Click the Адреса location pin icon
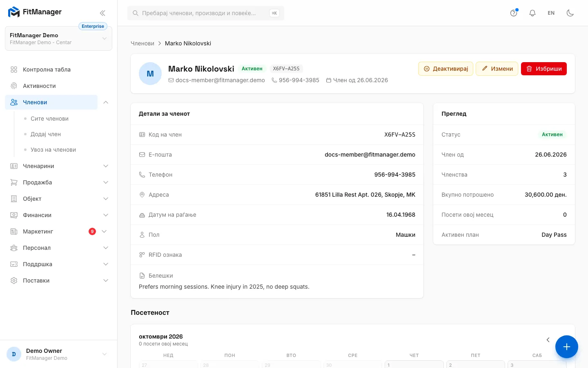This screenshot has width=588, height=368. [x=142, y=195]
